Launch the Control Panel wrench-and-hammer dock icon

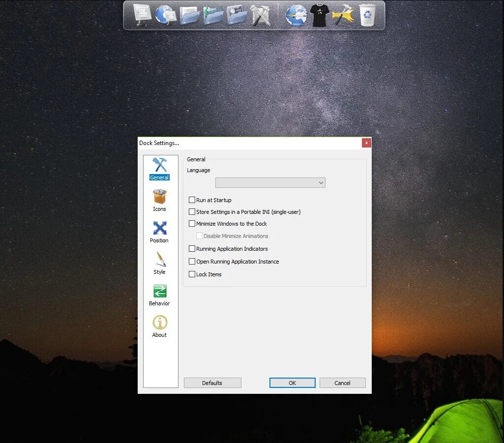coord(260,15)
